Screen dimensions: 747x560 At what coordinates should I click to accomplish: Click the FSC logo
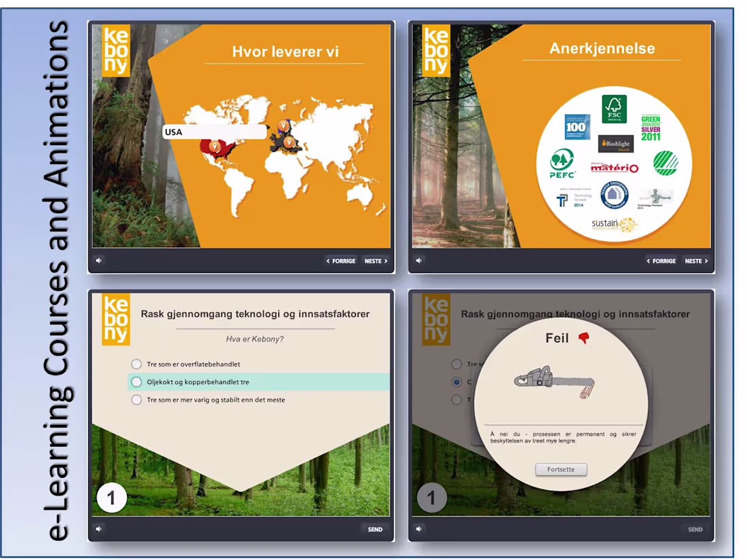(614, 109)
